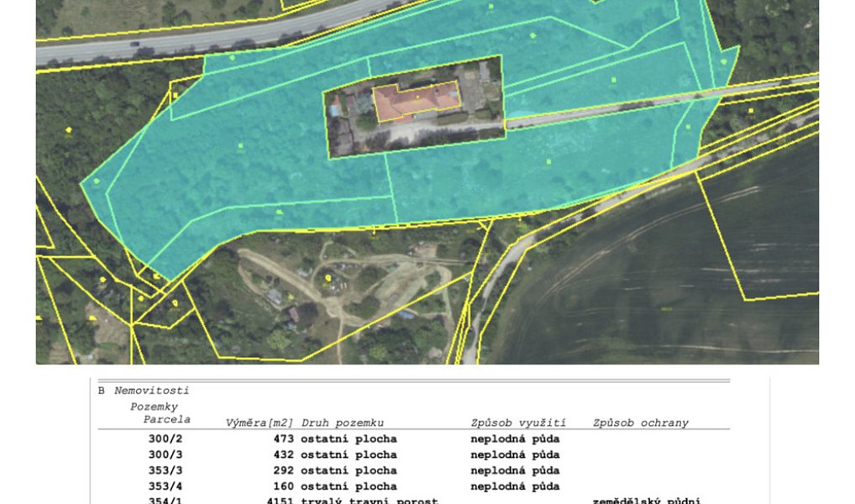Click the car on the grey road
Image resolution: width=855 pixels, height=504 pixels.
134,44
